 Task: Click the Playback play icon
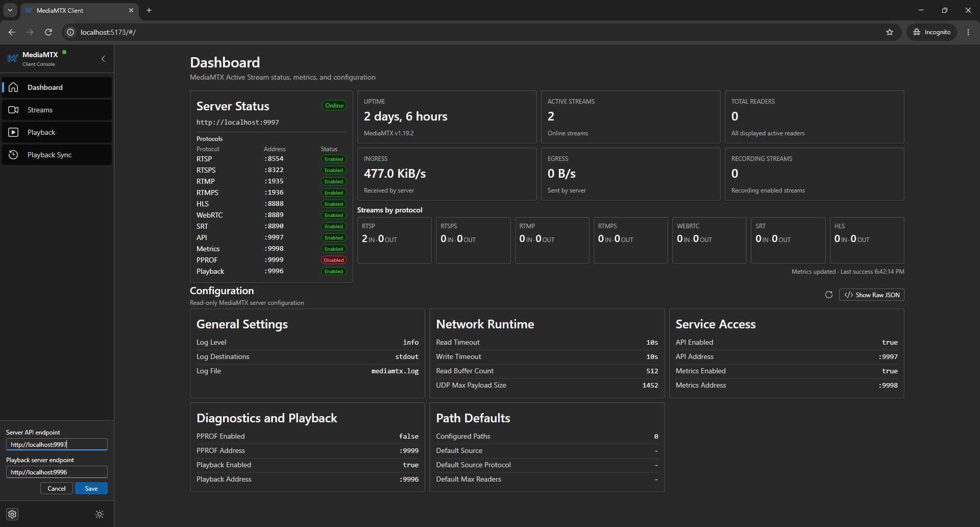click(x=14, y=132)
